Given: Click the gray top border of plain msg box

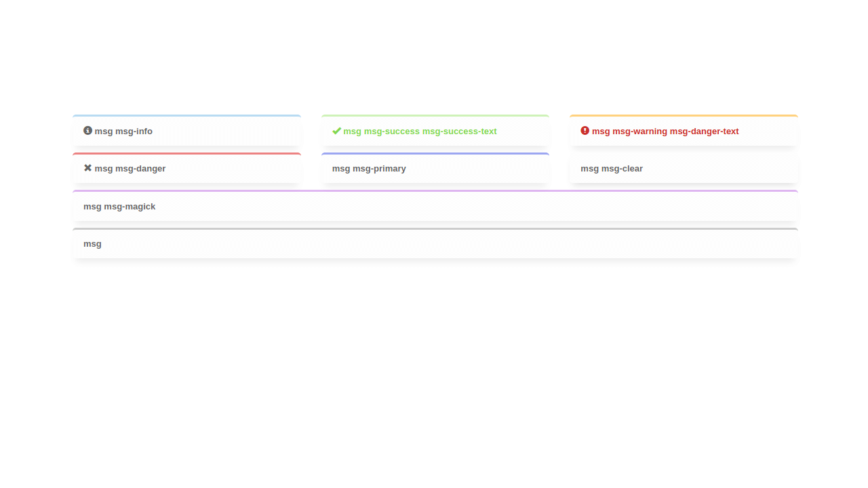Looking at the screenshot, I should 435,229.
